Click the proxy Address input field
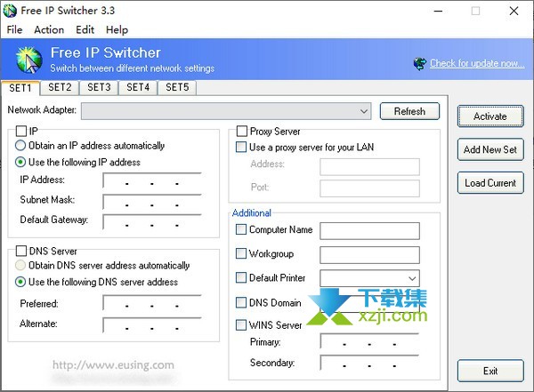The image size is (534, 392). coord(370,167)
